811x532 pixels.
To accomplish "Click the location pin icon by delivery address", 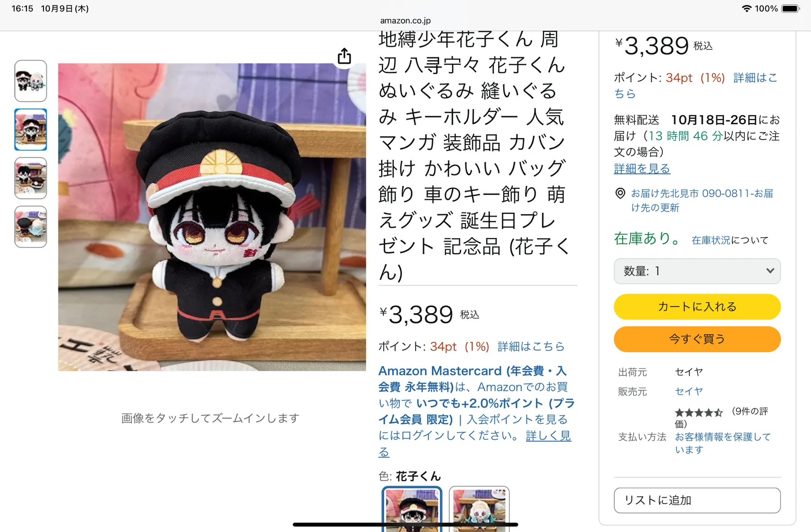I will (620, 193).
